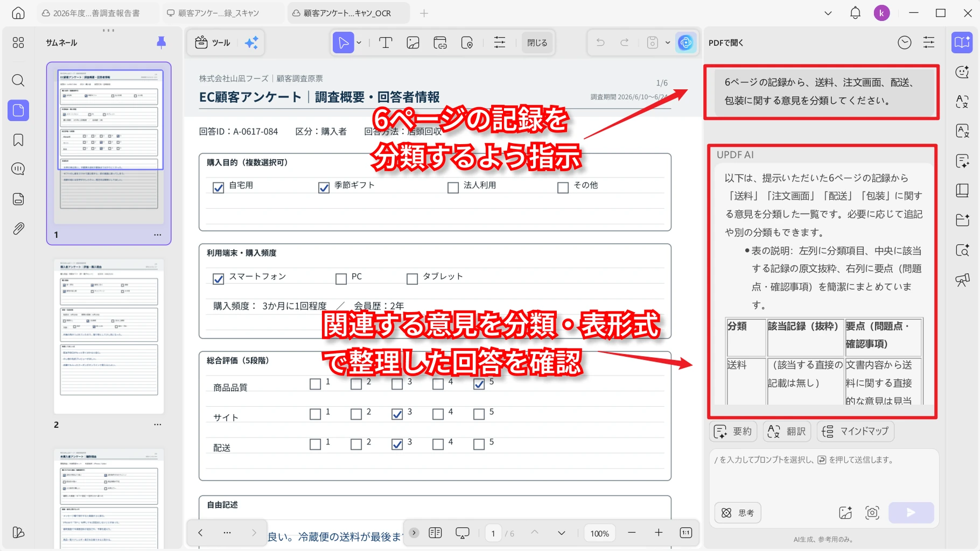The width and height of the screenshot is (980, 551).
Task: Open the bookmarks panel icon
Action: [x=18, y=140]
